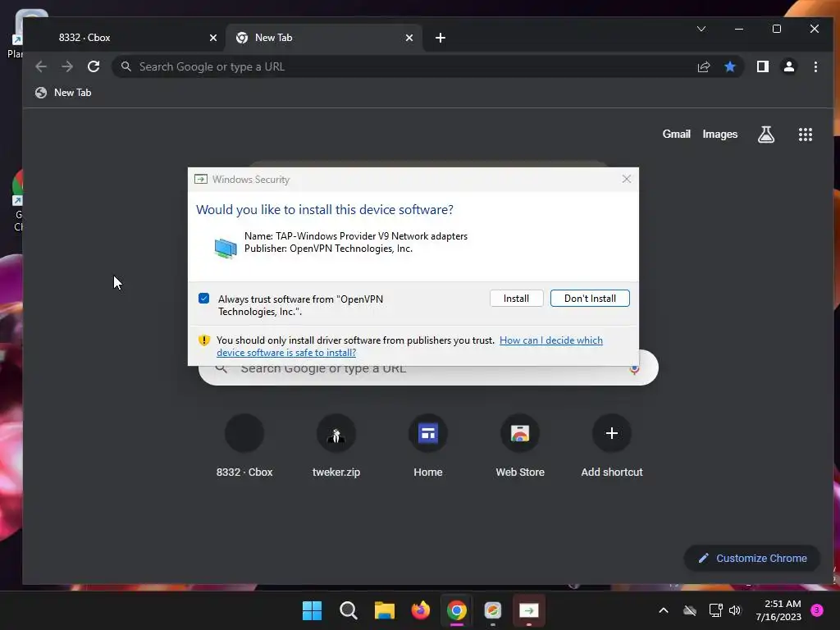Viewport: 840px width, 630px height.
Task: Go back with the back arrow
Action: (x=41, y=66)
